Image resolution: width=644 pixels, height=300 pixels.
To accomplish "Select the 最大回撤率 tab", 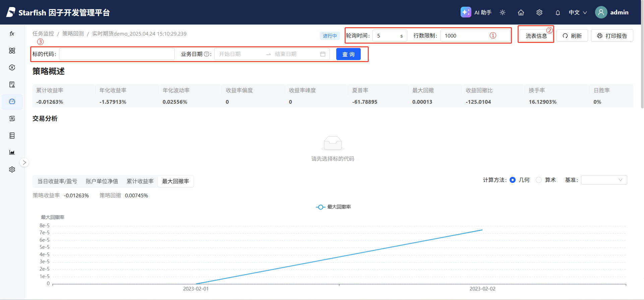I will [x=176, y=181].
